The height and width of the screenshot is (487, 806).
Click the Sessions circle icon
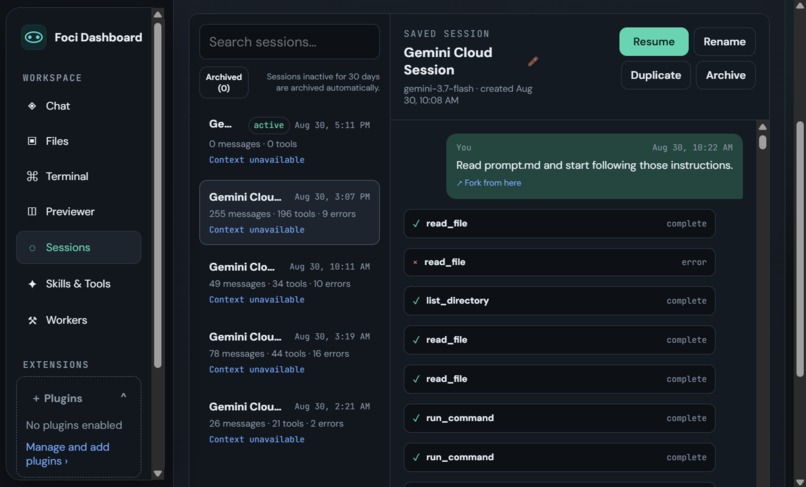coord(32,248)
